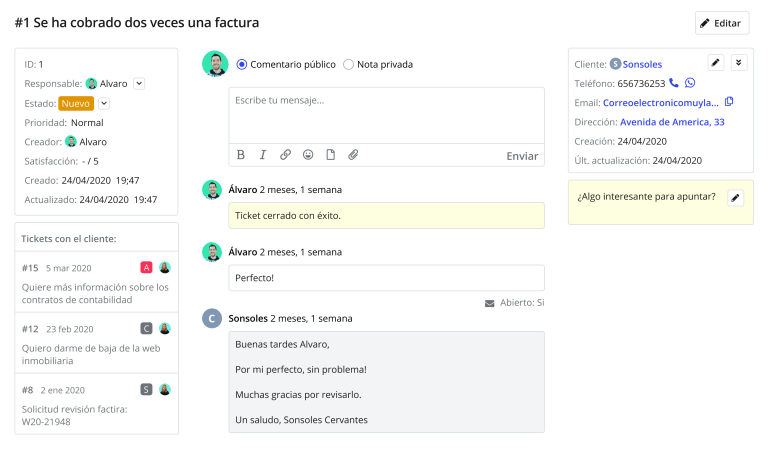
Task: Open the Responsable dropdown next to Alvaro
Action: (139, 84)
